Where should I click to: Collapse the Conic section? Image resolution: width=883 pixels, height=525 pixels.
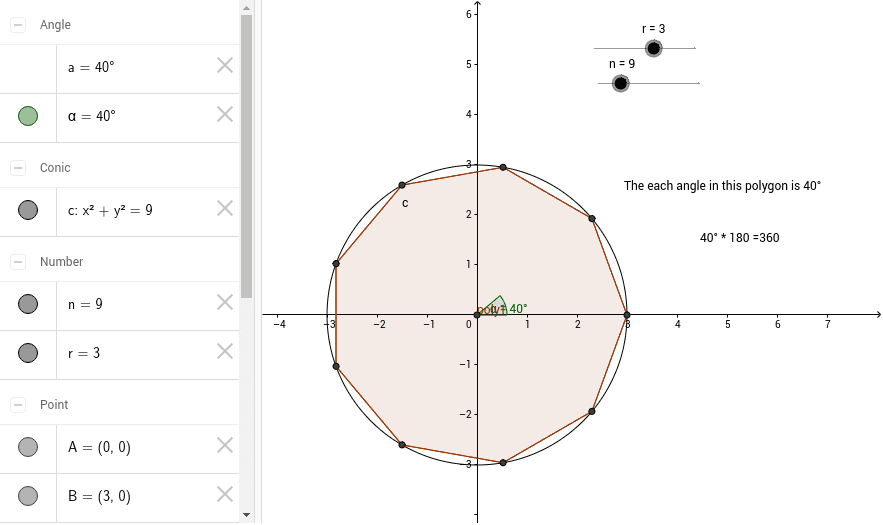click(x=18, y=168)
